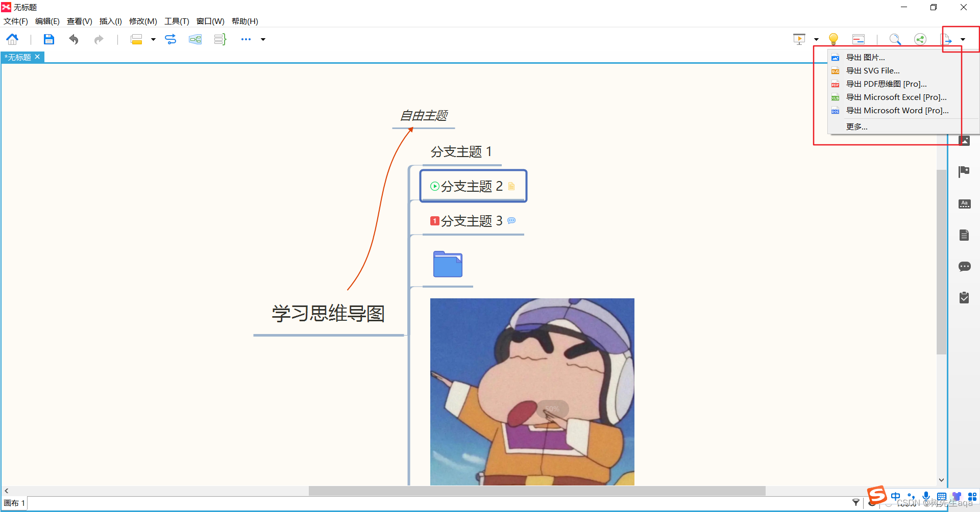Start presentation mode

[799, 39]
